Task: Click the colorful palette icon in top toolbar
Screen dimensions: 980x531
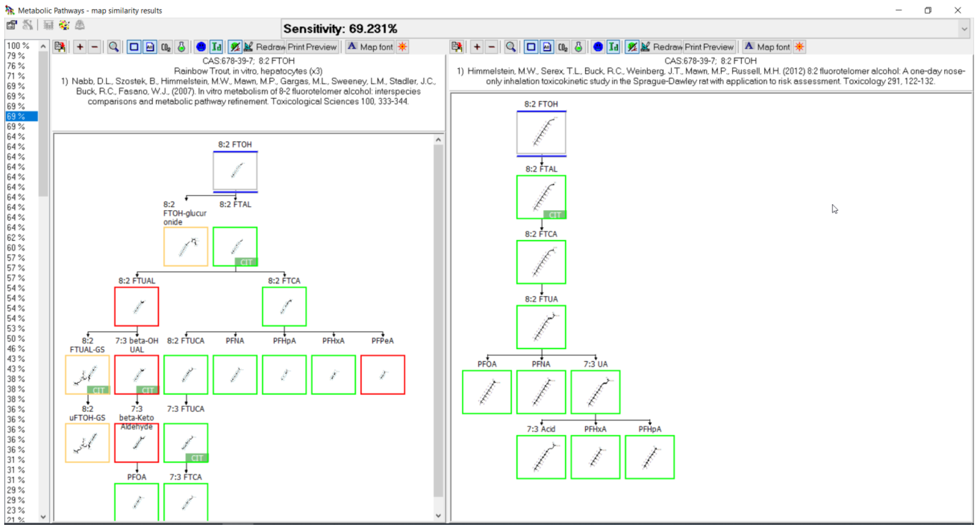Action: coord(64,26)
